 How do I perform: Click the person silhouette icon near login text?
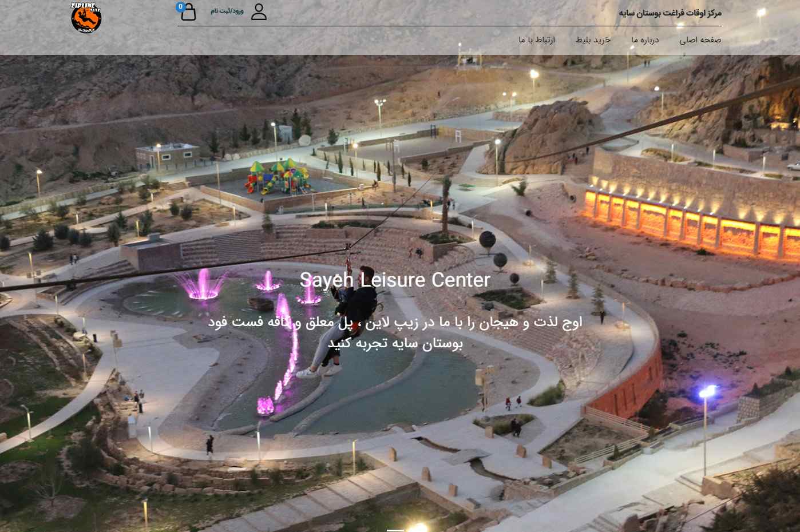(x=259, y=11)
